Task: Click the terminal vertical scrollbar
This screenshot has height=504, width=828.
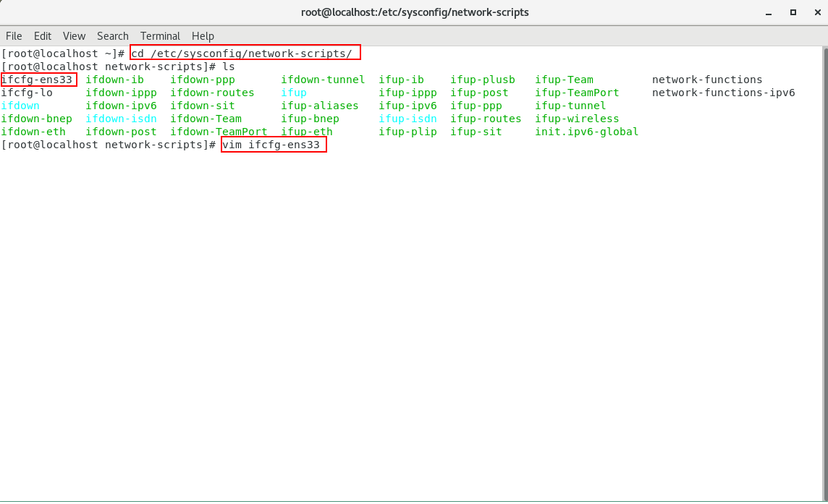Action: pyautogui.click(x=825, y=273)
